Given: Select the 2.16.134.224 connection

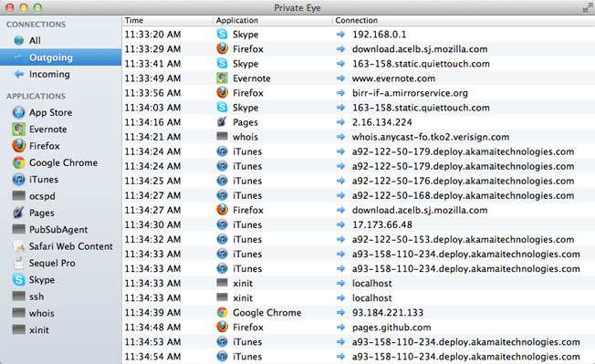Looking at the screenshot, I should pos(381,122).
